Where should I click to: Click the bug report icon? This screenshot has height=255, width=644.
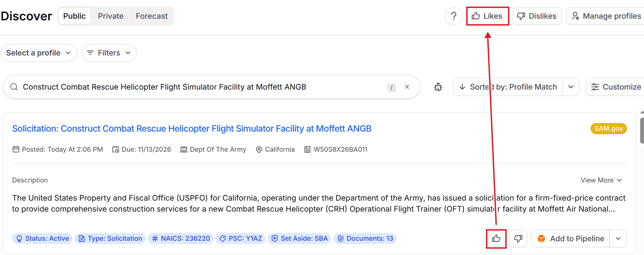[438, 87]
